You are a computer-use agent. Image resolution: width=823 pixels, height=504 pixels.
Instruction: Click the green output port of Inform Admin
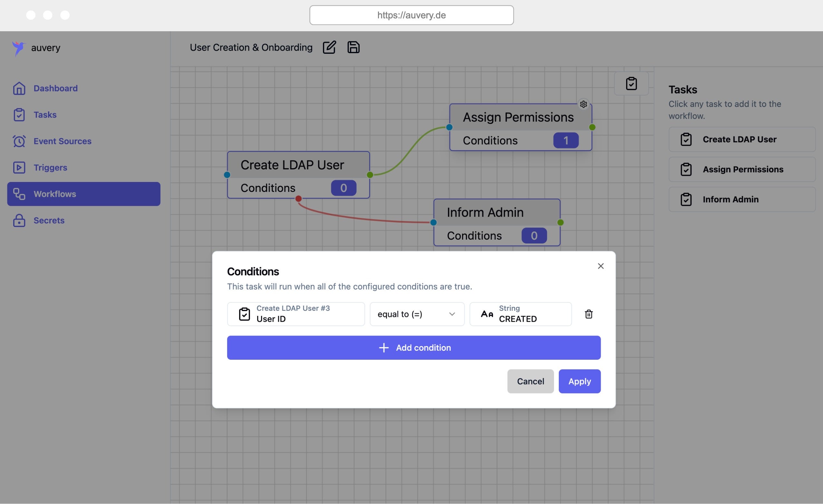(560, 223)
